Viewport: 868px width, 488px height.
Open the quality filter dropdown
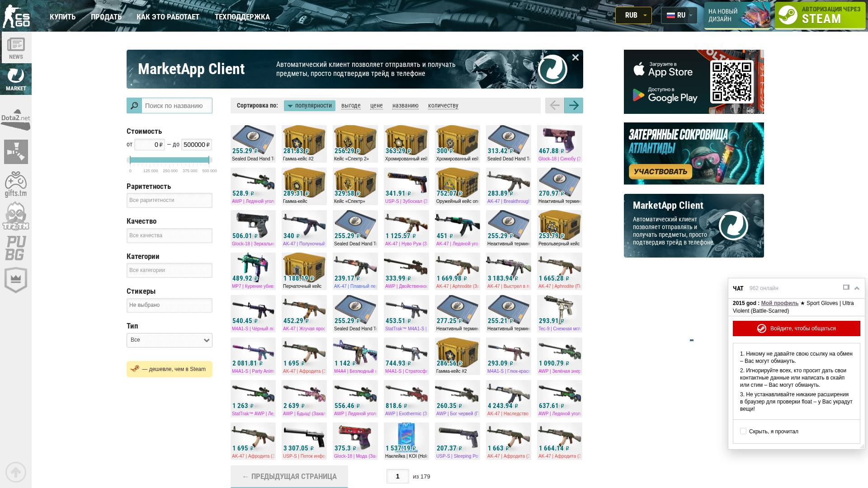pos(170,236)
